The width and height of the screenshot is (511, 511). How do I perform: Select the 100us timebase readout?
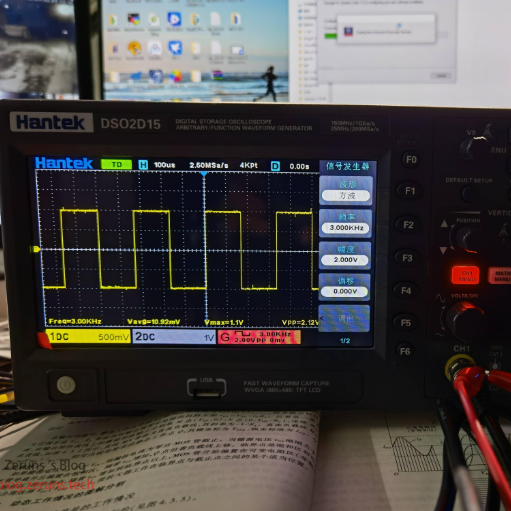pyautogui.click(x=164, y=165)
